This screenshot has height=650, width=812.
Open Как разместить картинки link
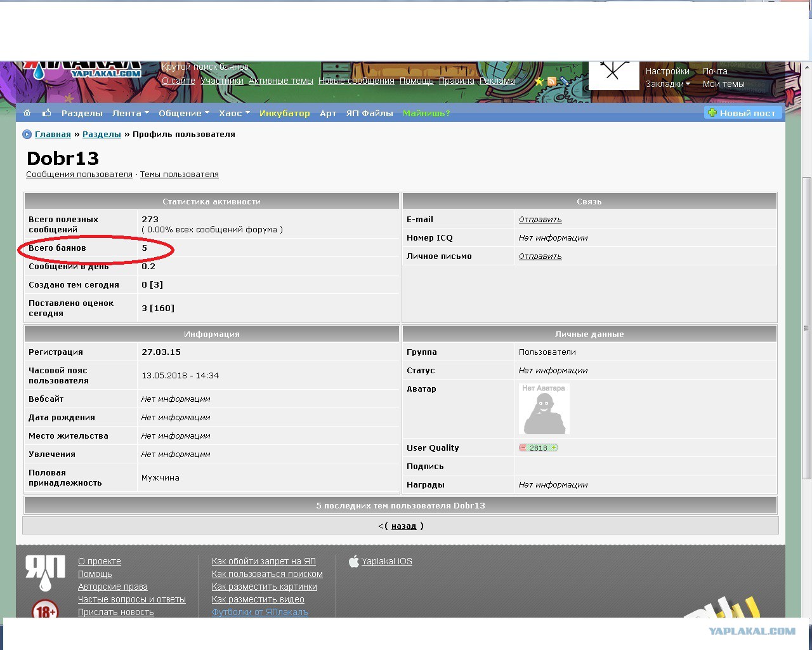point(265,587)
